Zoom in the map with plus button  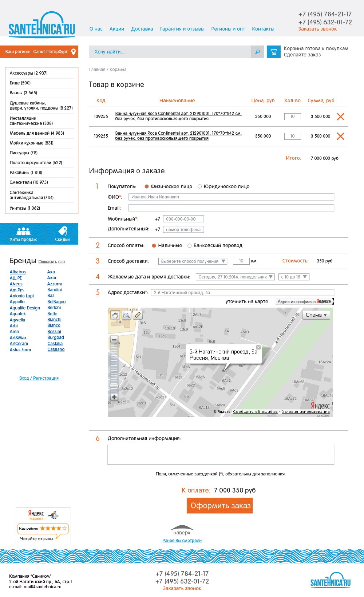(x=114, y=397)
